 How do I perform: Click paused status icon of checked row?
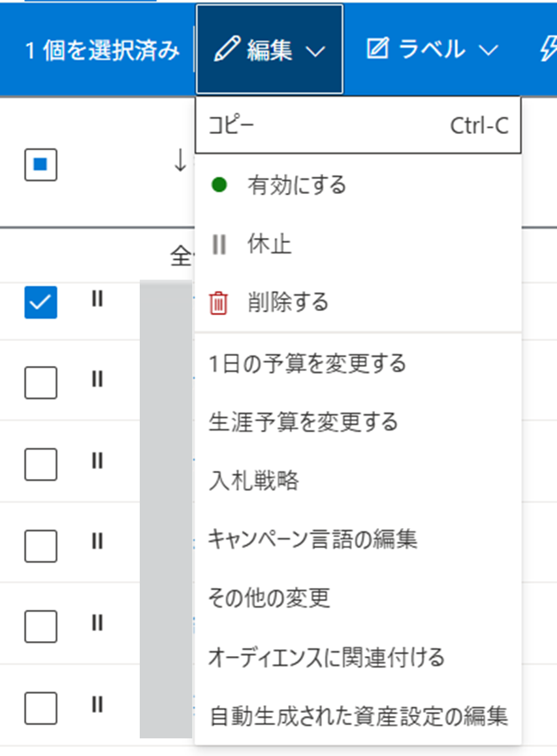click(97, 299)
